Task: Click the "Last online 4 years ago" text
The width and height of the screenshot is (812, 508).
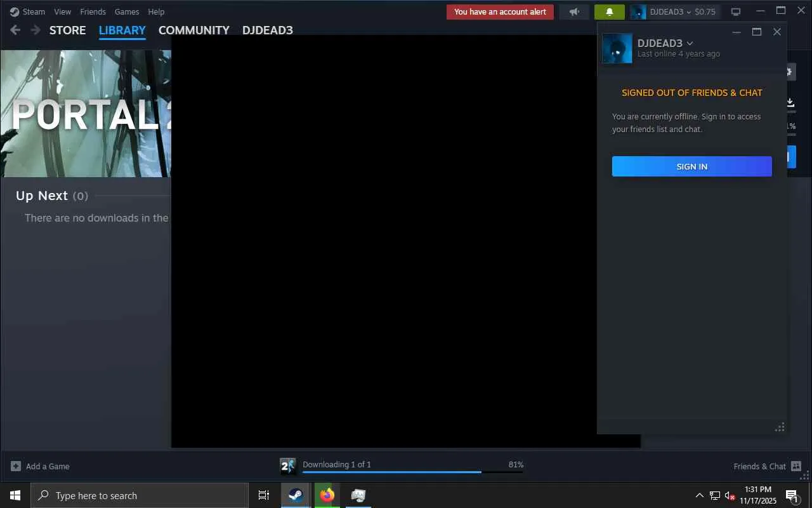Action: (x=679, y=54)
